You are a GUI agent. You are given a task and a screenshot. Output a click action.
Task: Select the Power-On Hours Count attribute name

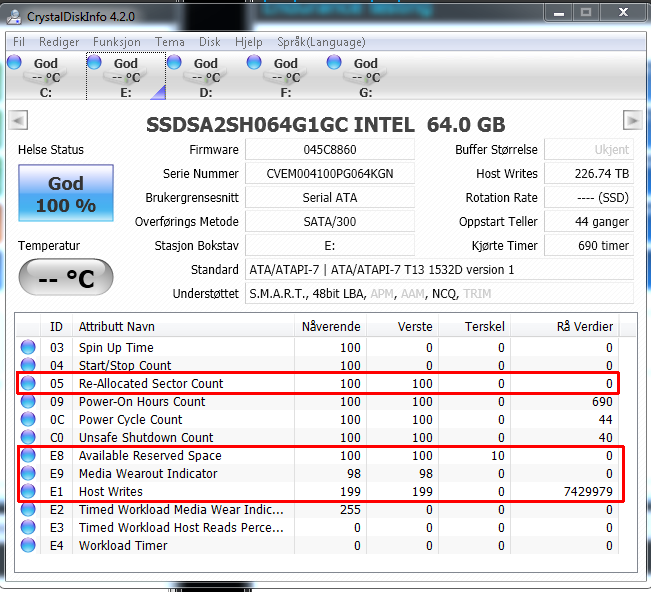pyautogui.click(x=142, y=401)
